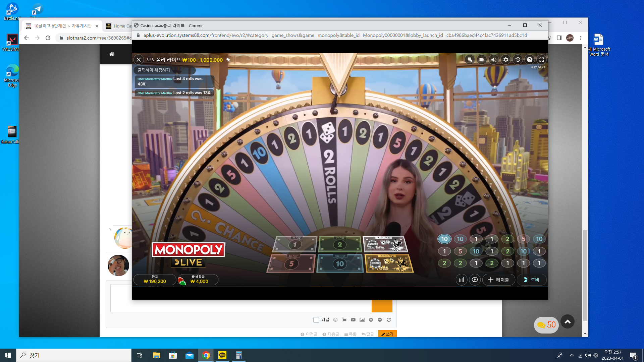Insert video via the YouTube icon
Viewport: 644px width, 362px height.
pos(353,320)
